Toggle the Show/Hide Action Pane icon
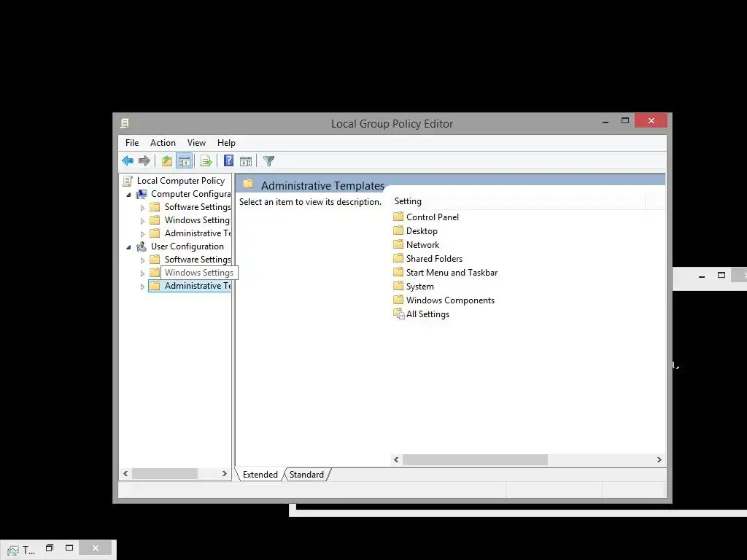This screenshot has height=560, width=747. pos(246,161)
